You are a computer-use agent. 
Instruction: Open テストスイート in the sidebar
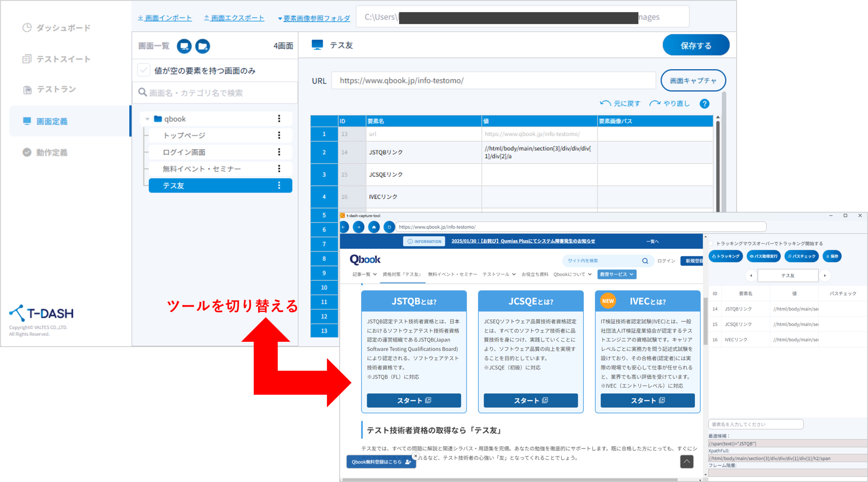63,59
